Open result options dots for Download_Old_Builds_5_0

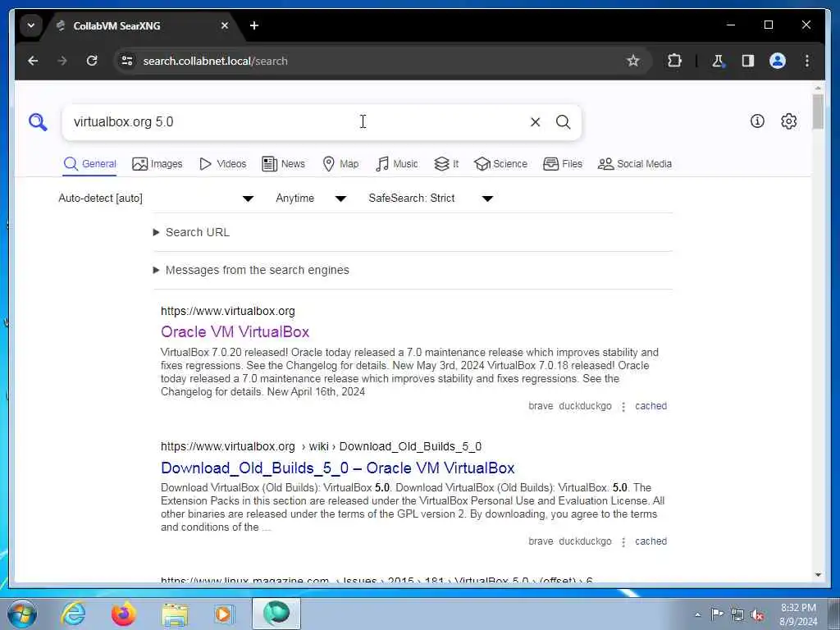point(623,542)
